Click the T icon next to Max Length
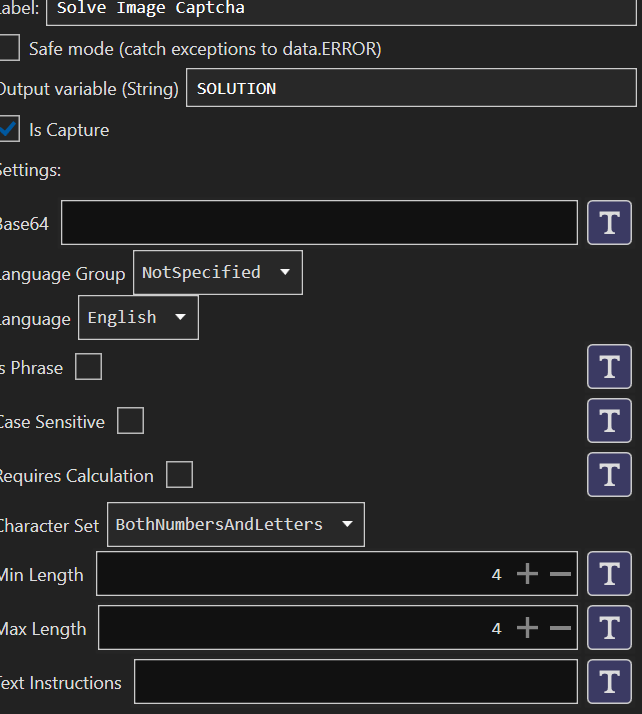Screen dimensions: 642x714 point(609,627)
